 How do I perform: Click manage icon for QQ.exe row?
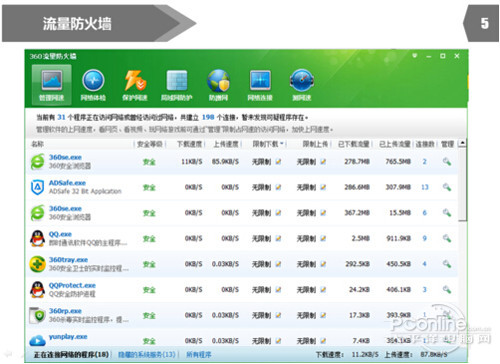pyautogui.click(x=447, y=238)
